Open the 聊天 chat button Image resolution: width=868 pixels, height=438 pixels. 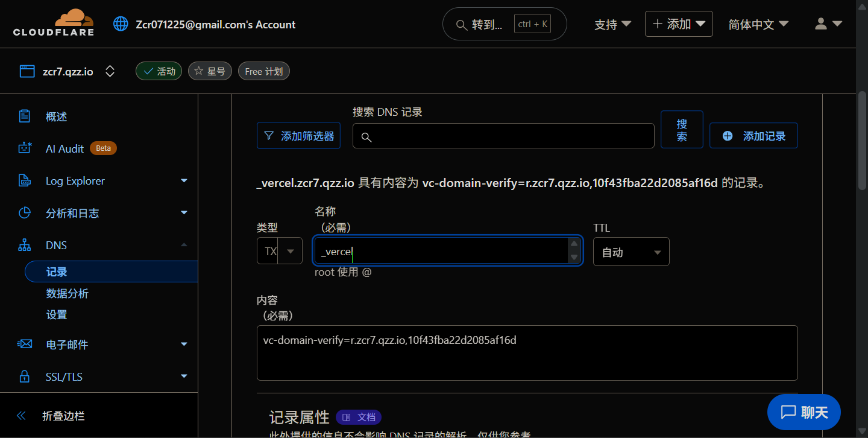(x=804, y=412)
